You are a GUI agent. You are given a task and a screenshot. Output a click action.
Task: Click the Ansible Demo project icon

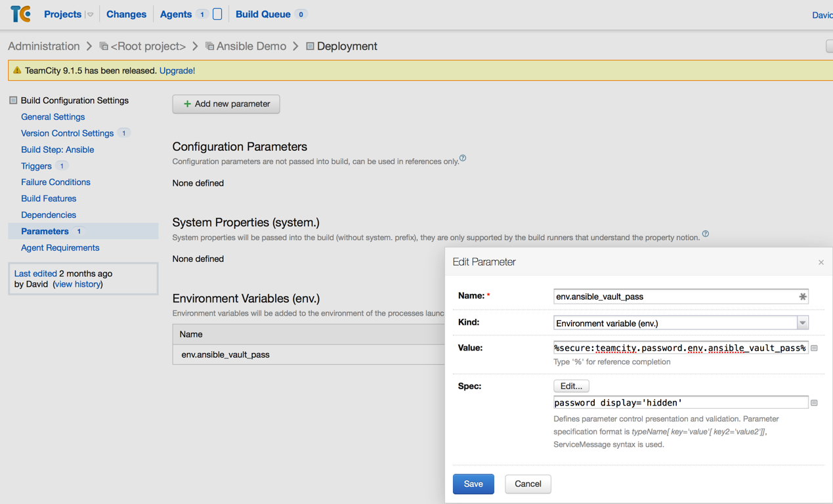click(209, 46)
